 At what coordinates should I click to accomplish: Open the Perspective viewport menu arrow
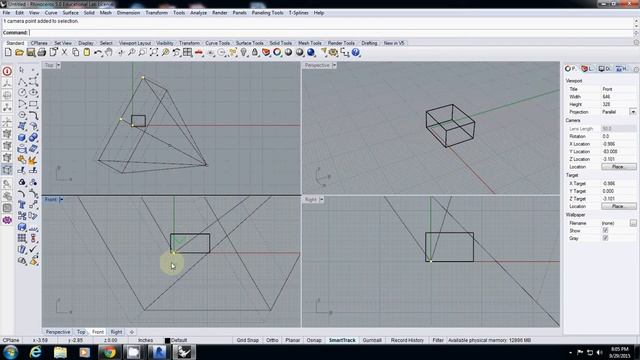tap(334, 65)
